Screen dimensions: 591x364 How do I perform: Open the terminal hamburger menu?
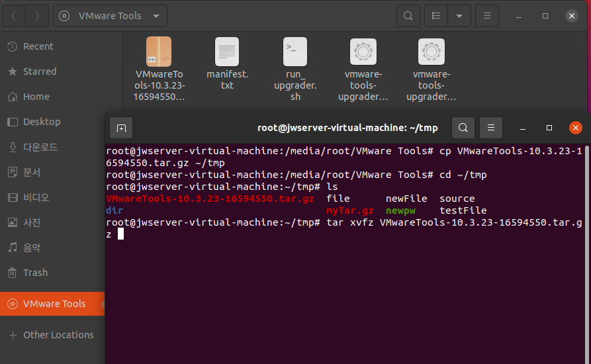pyautogui.click(x=491, y=128)
